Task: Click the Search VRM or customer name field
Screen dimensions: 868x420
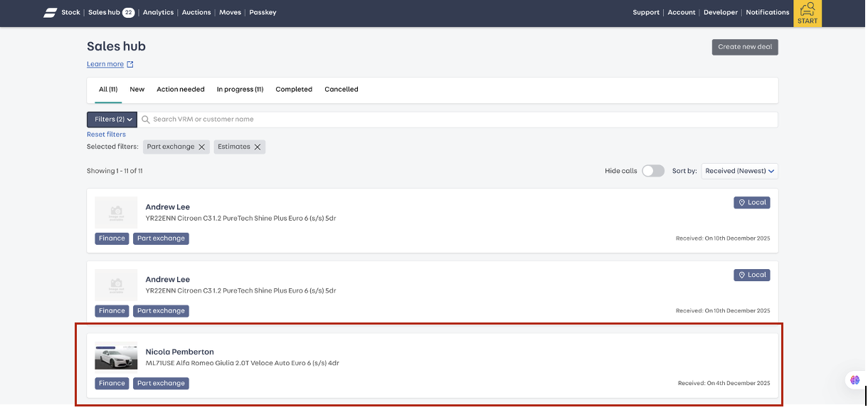Action: pyautogui.click(x=457, y=120)
